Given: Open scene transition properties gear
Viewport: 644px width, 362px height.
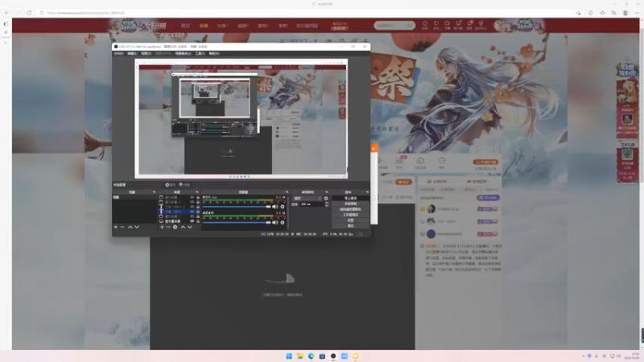Looking at the screenshot, I should 326,198.
